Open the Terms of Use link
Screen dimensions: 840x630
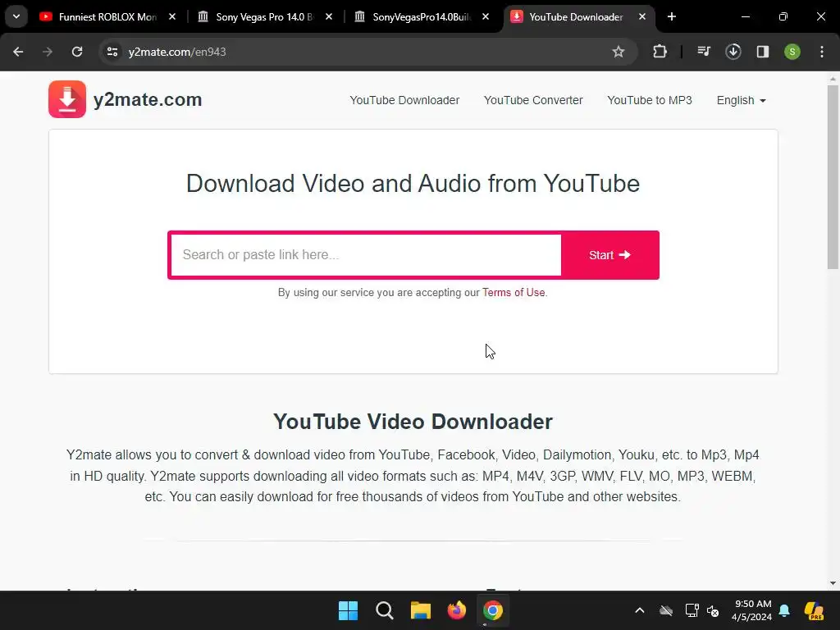pos(514,293)
